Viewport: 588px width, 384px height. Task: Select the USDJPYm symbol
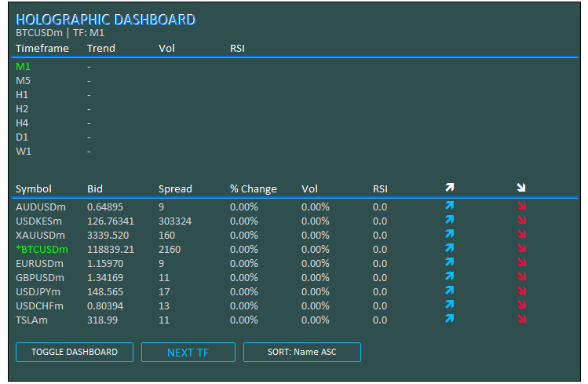pos(38,292)
